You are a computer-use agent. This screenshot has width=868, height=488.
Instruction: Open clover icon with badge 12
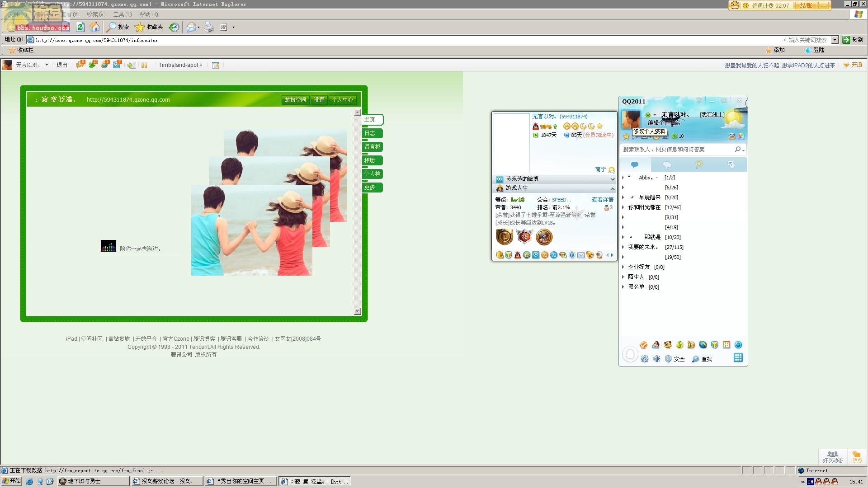pos(93,65)
